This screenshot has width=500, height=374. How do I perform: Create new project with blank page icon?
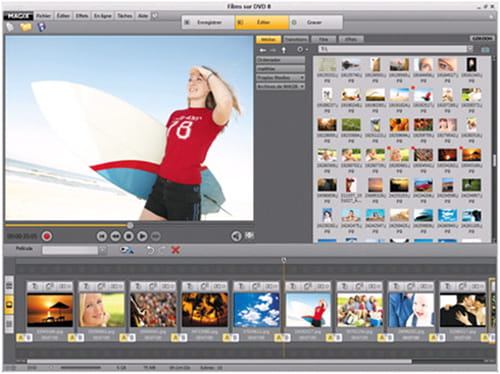[10, 27]
